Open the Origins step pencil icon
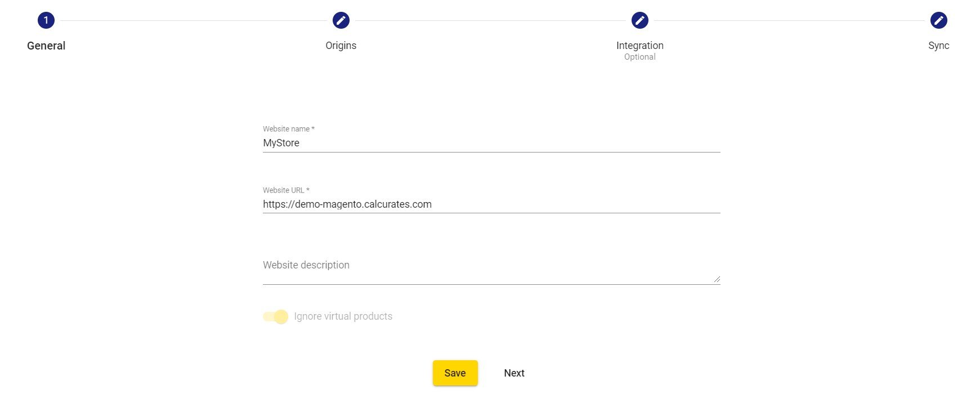980x394 pixels. (341, 20)
